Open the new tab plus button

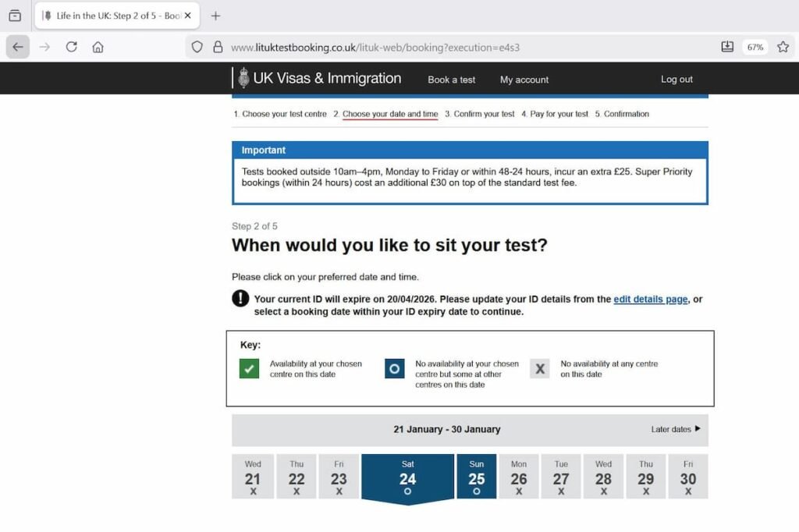(x=216, y=16)
